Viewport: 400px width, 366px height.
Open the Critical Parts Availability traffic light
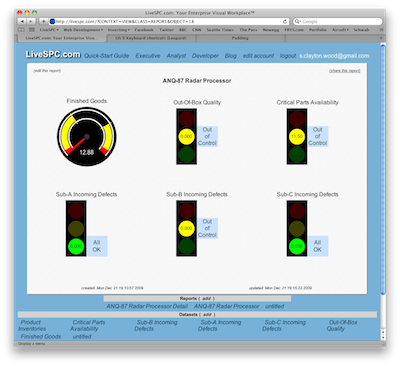(x=297, y=136)
